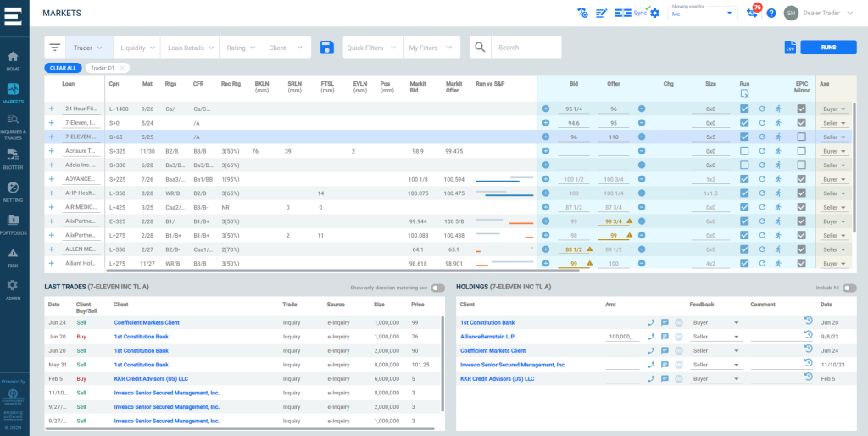Open the Blotter sidebar icon
The width and height of the screenshot is (868, 436).
[14, 158]
